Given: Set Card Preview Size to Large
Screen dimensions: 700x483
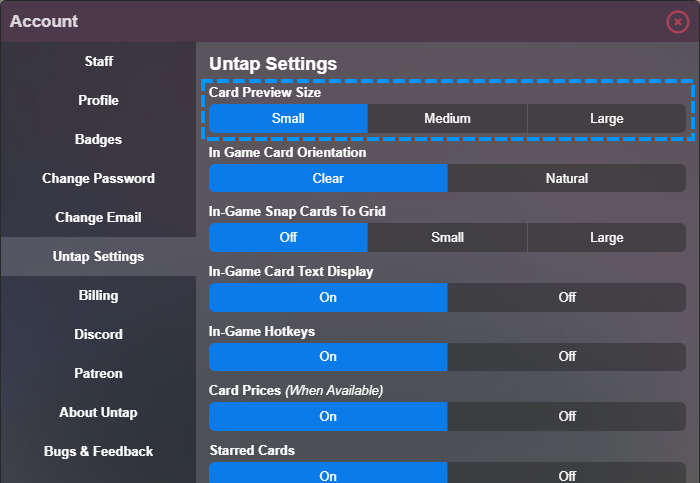Looking at the screenshot, I should coord(607,118).
